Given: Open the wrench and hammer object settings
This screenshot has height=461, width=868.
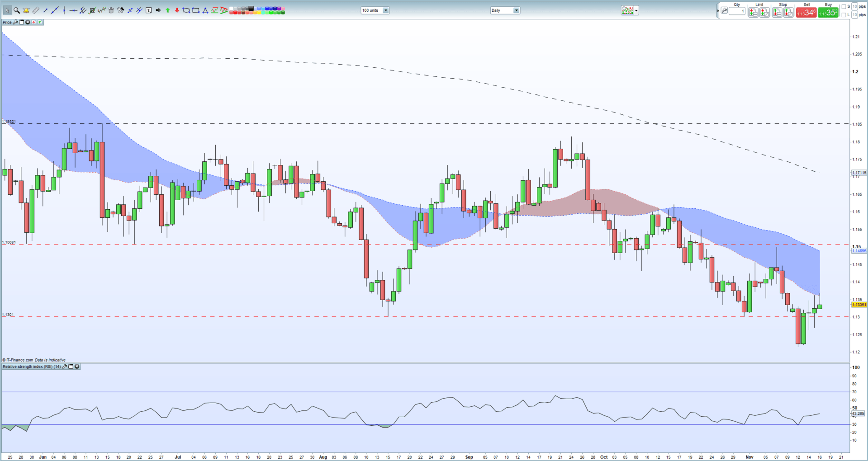Looking at the screenshot, I should click(x=120, y=10).
